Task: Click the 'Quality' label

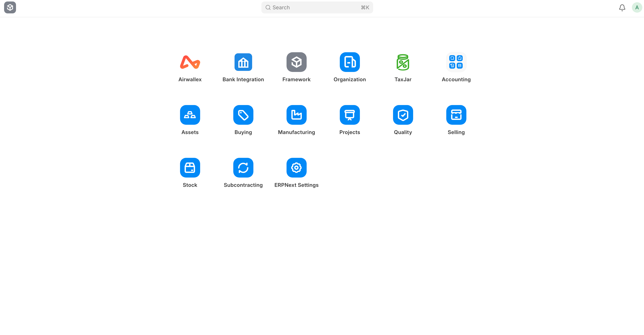Action: tap(403, 132)
